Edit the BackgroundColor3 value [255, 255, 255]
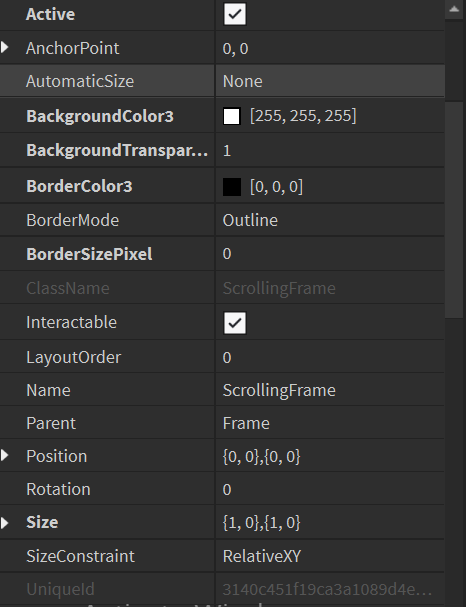Screen dimensions: 466x607 click(303, 116)
